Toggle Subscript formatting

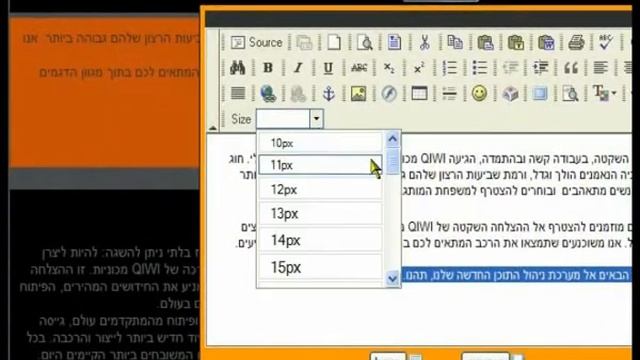click(x=389, y=68)
